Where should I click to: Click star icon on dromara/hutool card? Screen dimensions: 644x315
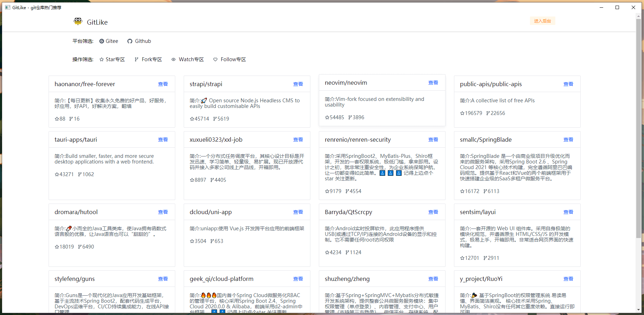pyautogui.click(x=57, y=247)
